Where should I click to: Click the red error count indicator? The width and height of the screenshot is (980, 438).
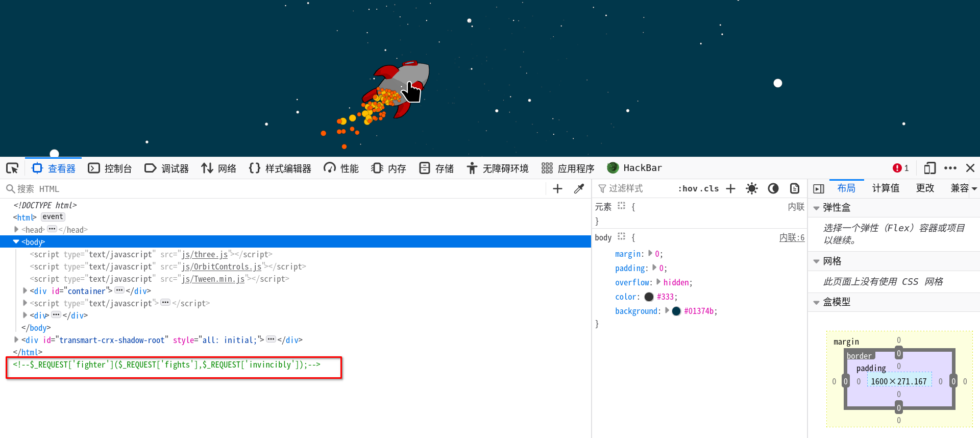point(900,168)
